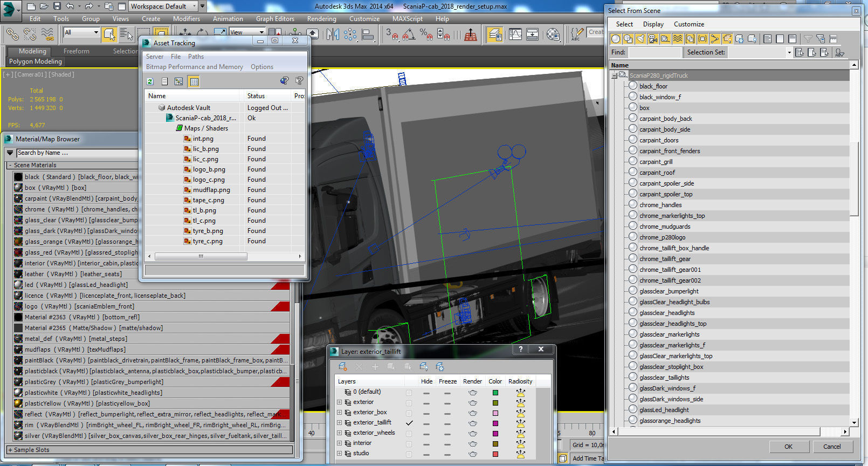Click the Mirror tool icon
The image size is (868, 466).
(x=333, y=35)
